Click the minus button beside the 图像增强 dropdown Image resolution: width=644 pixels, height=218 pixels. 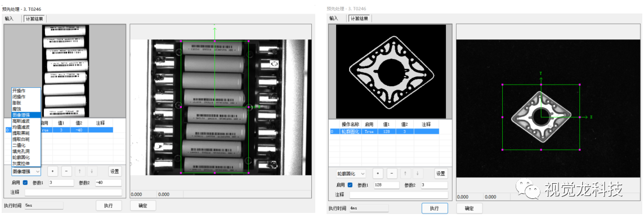tap(67, 171)
